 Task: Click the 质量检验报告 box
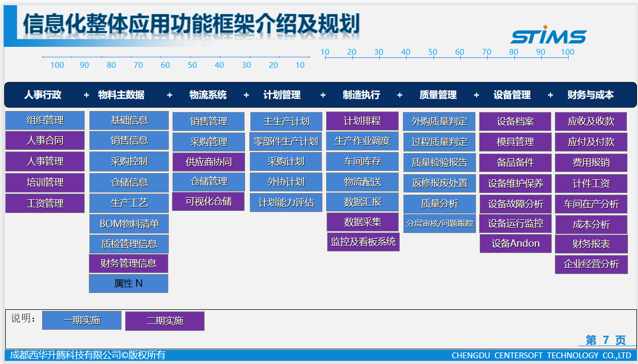[x=440, y=163]
